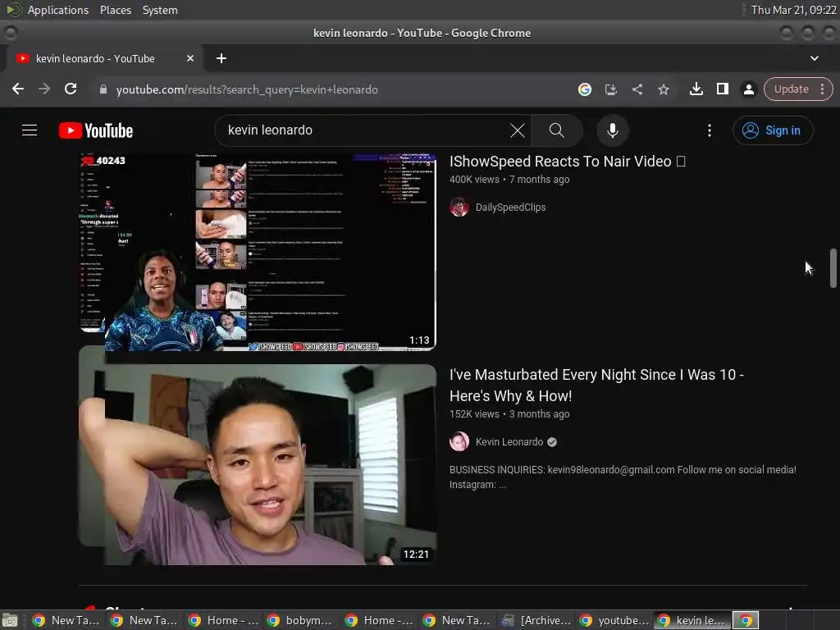Open the Applications menu
840x630 pixels.
tap(58, 10)
